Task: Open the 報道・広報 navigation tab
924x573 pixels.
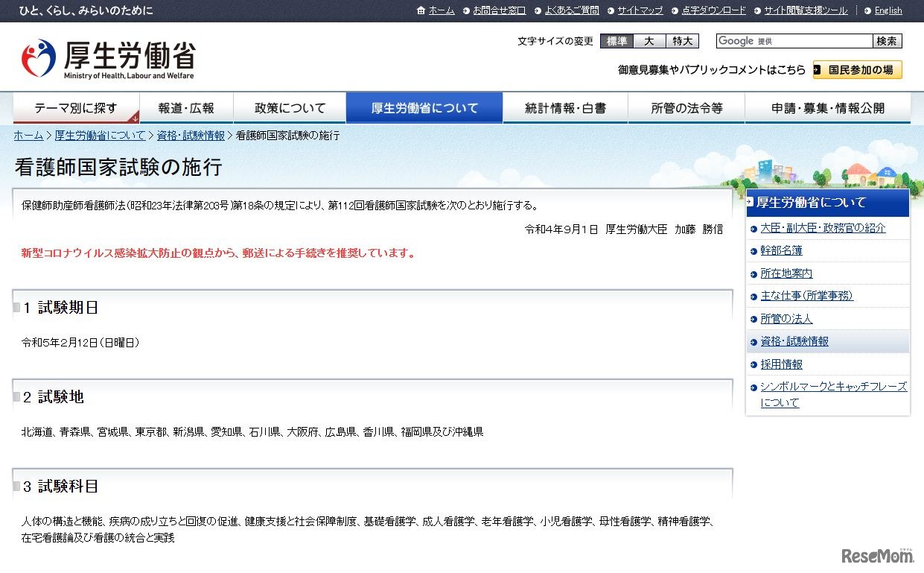Action: click(186, 108)
